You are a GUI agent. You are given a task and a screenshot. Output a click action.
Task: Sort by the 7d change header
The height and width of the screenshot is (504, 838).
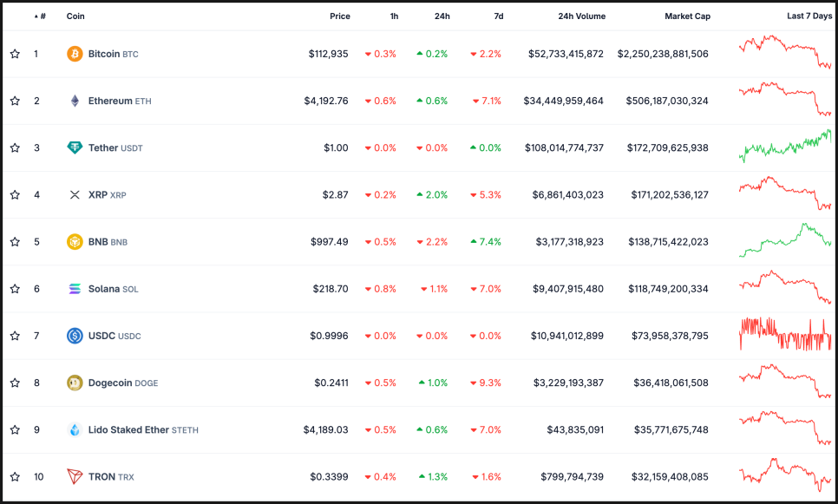point(499,16)
